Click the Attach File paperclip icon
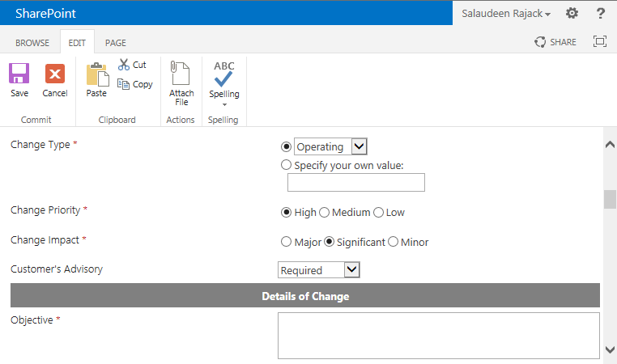Image resolution: width=617 pixels, height=364 pixels. click(181, 73)
